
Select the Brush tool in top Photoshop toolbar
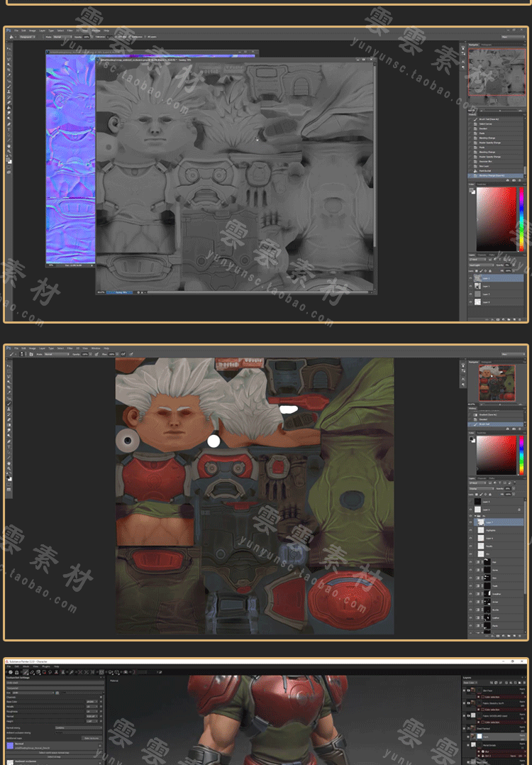[9, 86]
